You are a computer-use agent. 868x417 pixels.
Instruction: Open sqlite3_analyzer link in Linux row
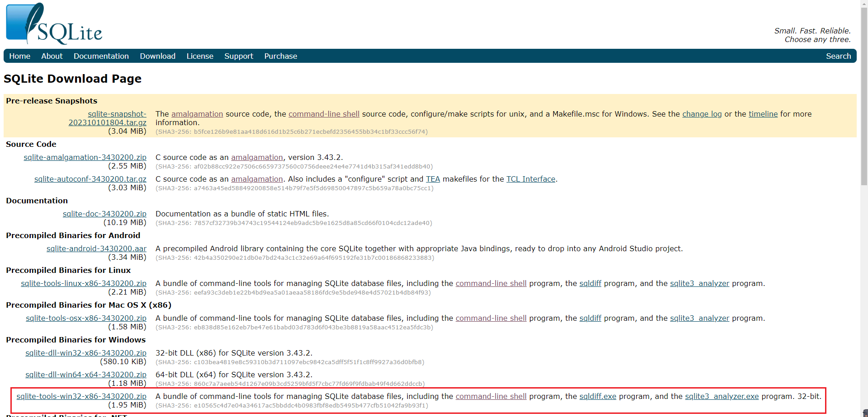tap(699, 283)
